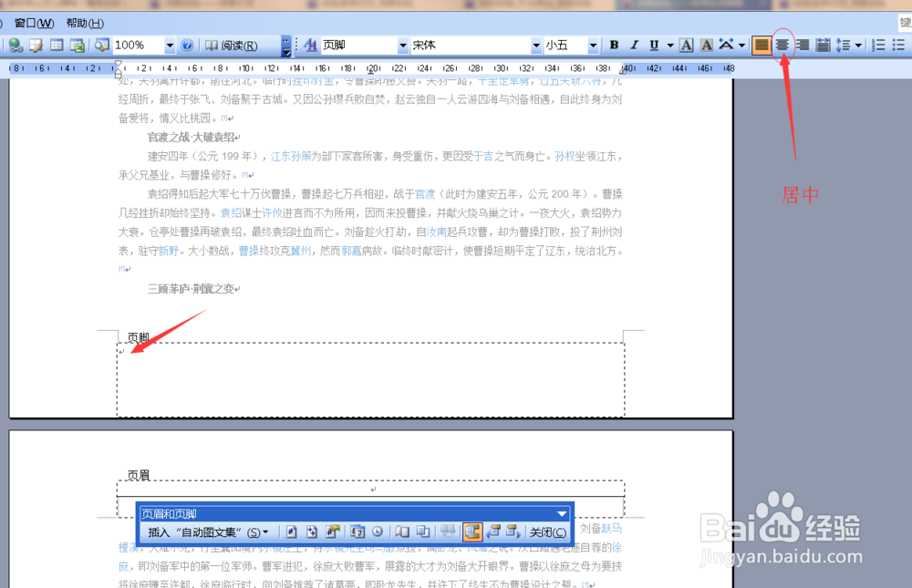This screenshot has width=912, height=588.
Task: Apply italic formatting
Action: click(x=634, y=45)
